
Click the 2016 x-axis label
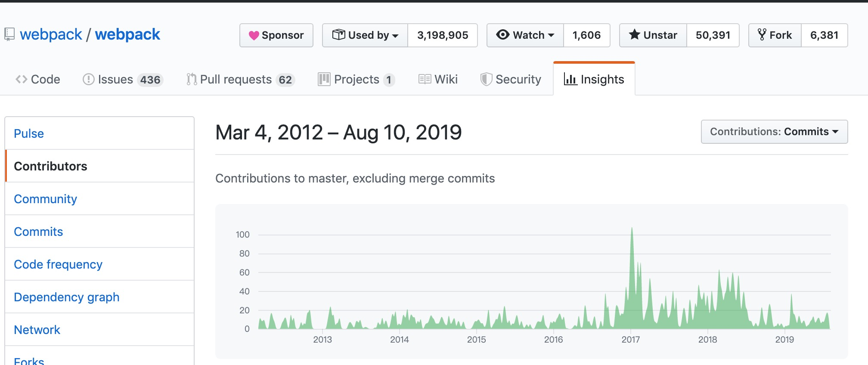tap(554, 340)
